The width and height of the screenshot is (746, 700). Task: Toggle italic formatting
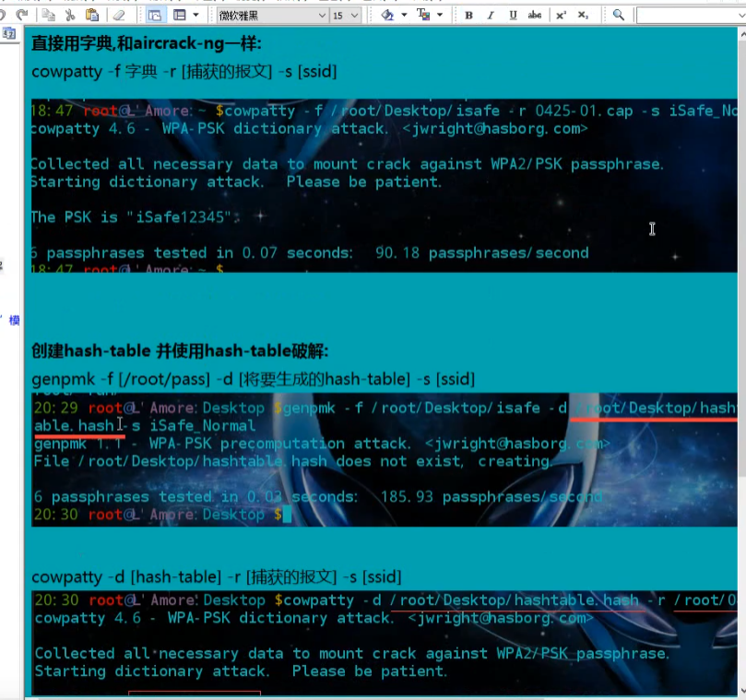click(x=491, y=16)
